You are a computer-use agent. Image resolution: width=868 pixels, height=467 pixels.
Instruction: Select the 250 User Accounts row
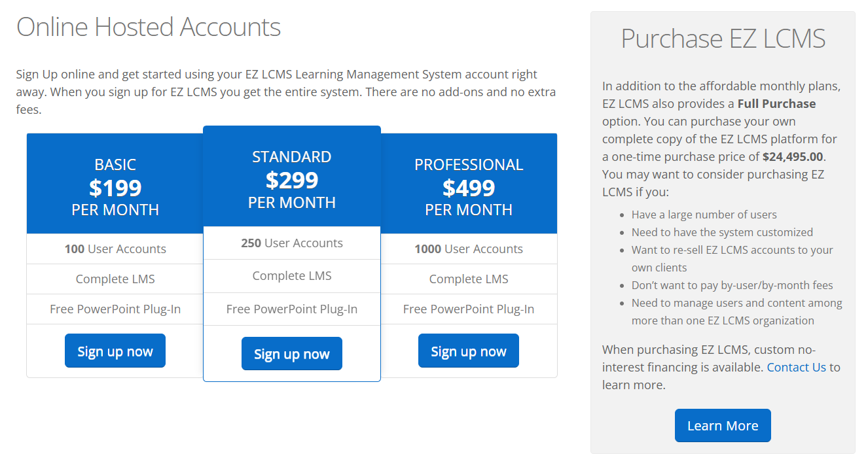click(x=291, y=243)
